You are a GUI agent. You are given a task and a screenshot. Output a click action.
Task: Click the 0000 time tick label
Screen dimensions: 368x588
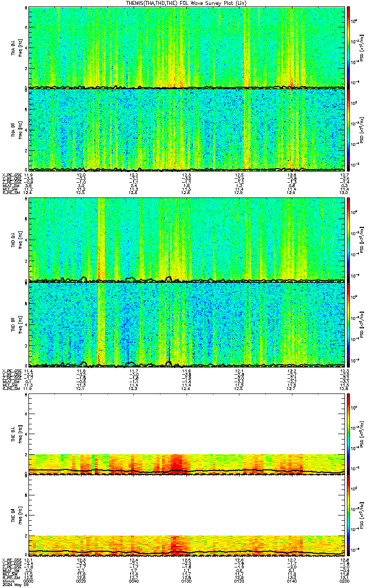(28, 581)
